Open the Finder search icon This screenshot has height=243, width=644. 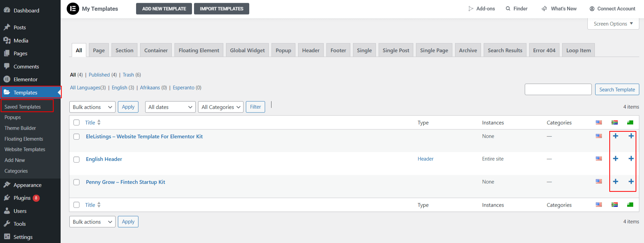(x=508, y=9)
